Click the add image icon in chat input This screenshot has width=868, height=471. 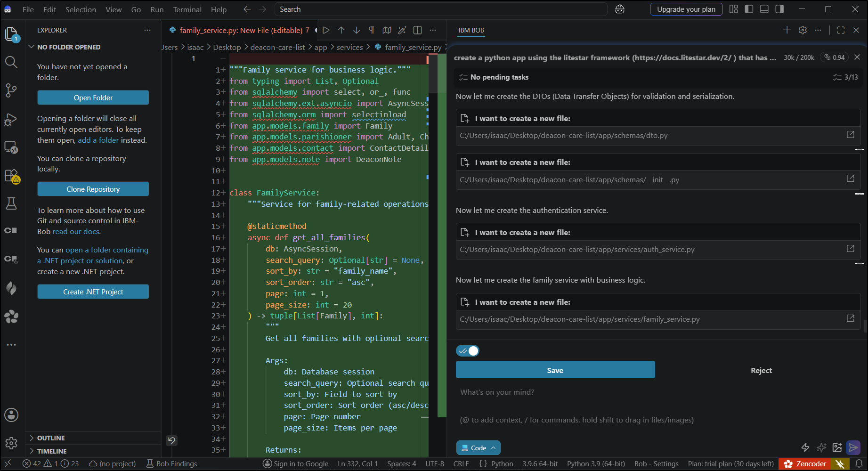pyautogui.click(x=837, y=447)
